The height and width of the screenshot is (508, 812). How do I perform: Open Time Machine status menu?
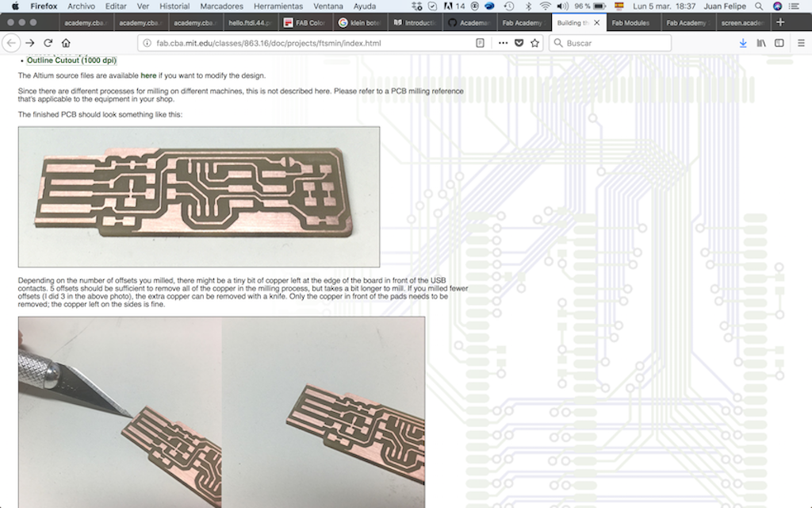[510, 6]
